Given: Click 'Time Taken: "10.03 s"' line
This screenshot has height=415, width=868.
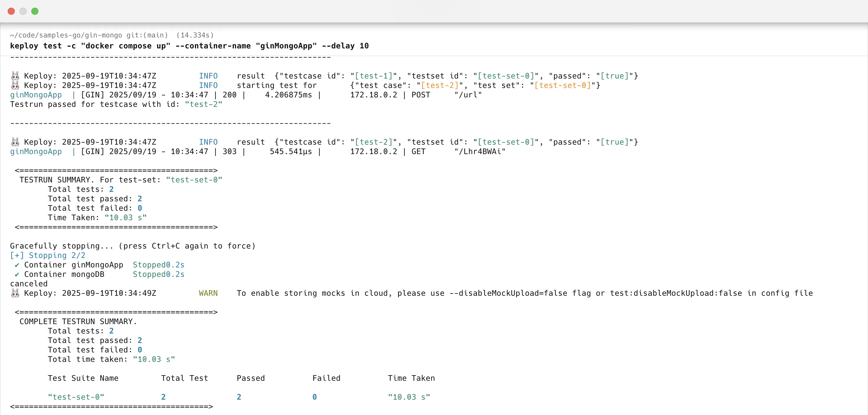Looking at the screenshot, I should click(x=97, y=217).
